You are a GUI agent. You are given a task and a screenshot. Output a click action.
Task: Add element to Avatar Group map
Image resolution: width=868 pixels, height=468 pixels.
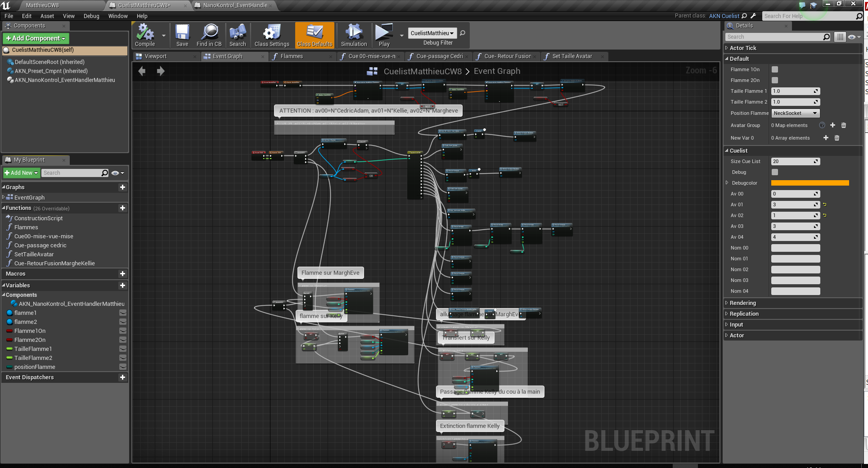832,125
